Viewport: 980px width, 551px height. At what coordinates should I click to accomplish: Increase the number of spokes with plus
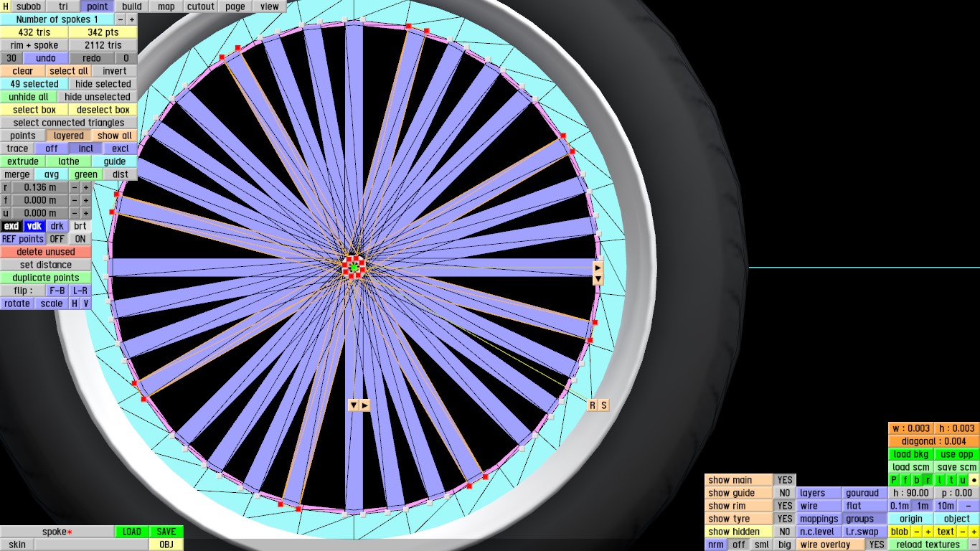coord(131,19)
